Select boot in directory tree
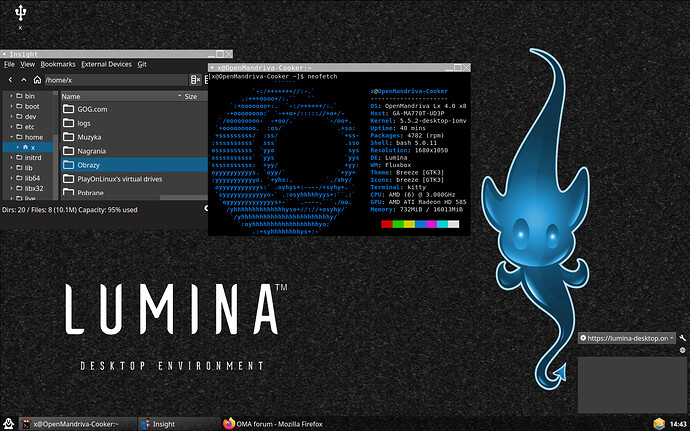690x431 pixels. pos(32,106)
